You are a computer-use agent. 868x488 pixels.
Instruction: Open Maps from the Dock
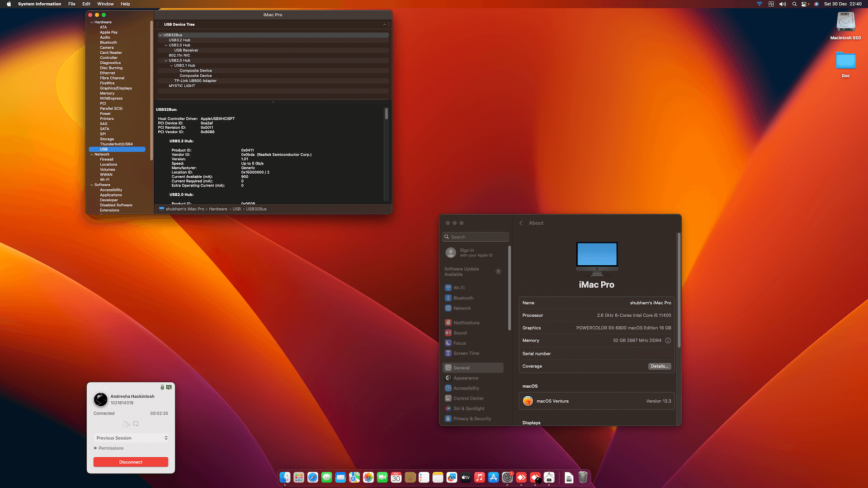click(354, 477)
